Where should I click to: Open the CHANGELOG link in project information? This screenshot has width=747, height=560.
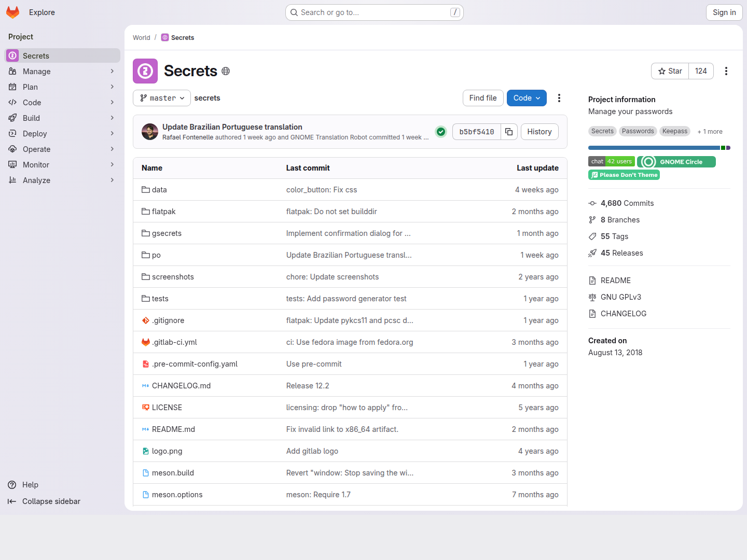pos(624,314)
